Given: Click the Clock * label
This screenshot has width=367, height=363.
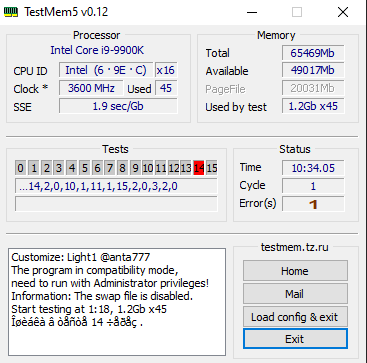Looking at the screenshot, I should tap(30, 89).
